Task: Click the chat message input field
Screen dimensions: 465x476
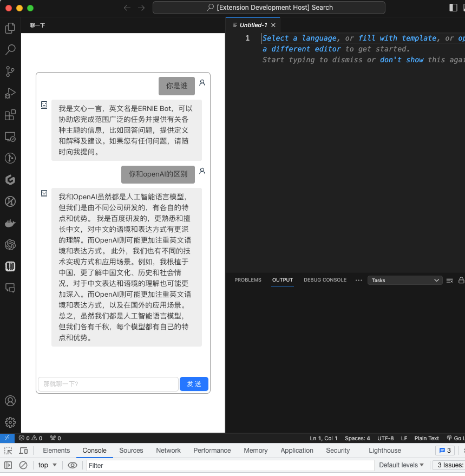Action: pyautogui.click(x=108, y=384)
